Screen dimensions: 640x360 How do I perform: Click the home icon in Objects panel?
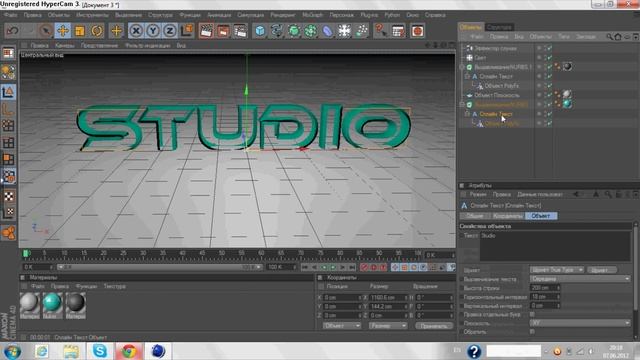618,37
